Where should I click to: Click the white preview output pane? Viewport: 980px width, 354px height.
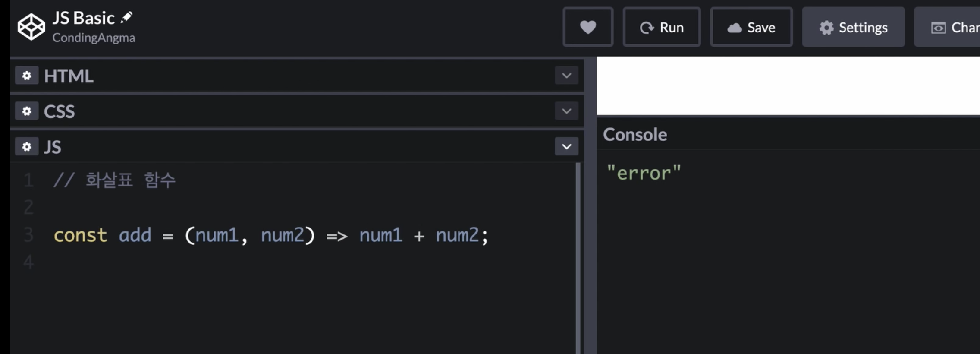[788, 85]
